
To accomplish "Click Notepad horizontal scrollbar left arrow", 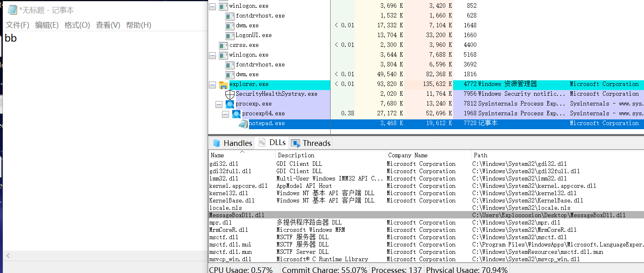I will 8,256.
